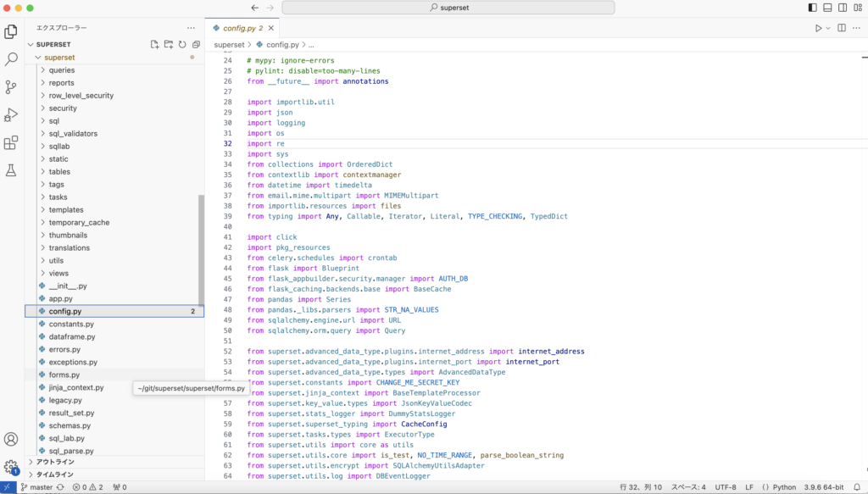Toggle primary sidebar visibility in title bar
This screenshot has height=494, width=868.
point(812,8)
